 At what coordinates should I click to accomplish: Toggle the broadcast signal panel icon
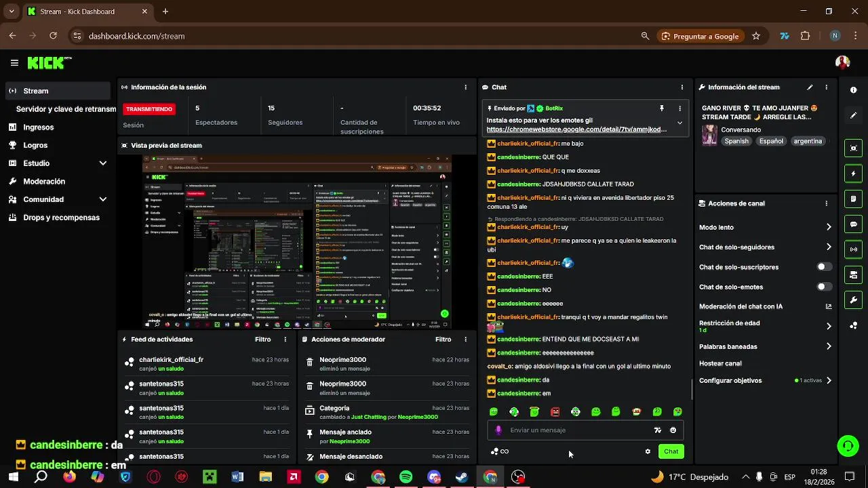point(853,249)
